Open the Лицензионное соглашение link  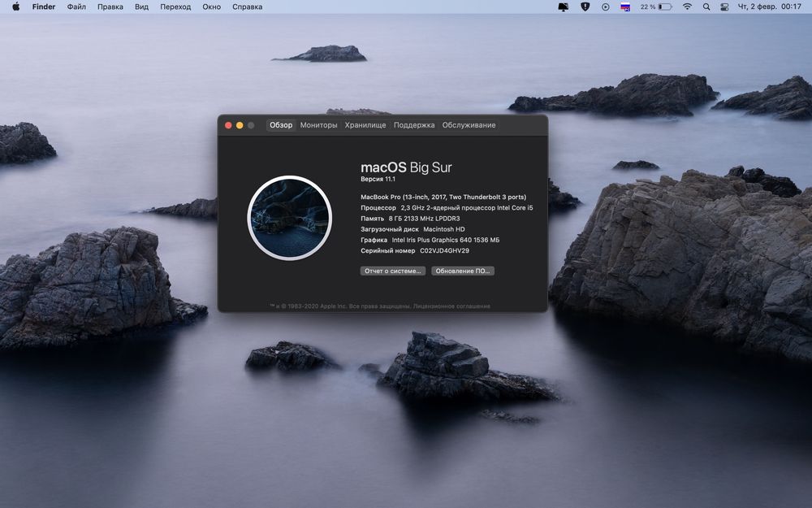point(451,306)
